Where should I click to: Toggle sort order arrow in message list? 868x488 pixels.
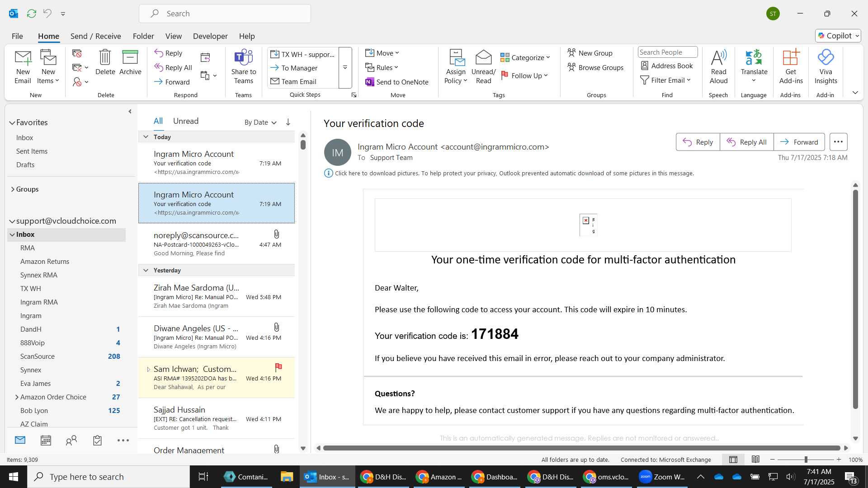coord(288,122)
